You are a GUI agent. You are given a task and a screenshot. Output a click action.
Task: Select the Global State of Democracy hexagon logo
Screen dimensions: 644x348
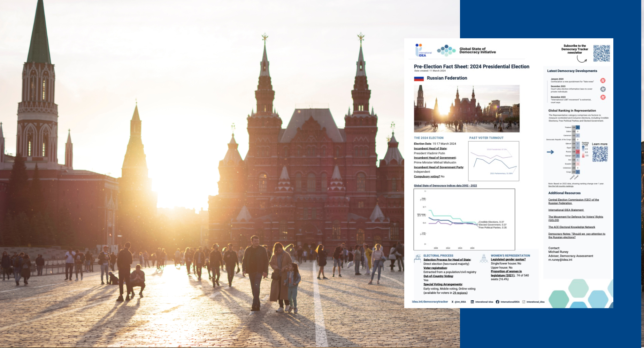(x=446, y=50)
